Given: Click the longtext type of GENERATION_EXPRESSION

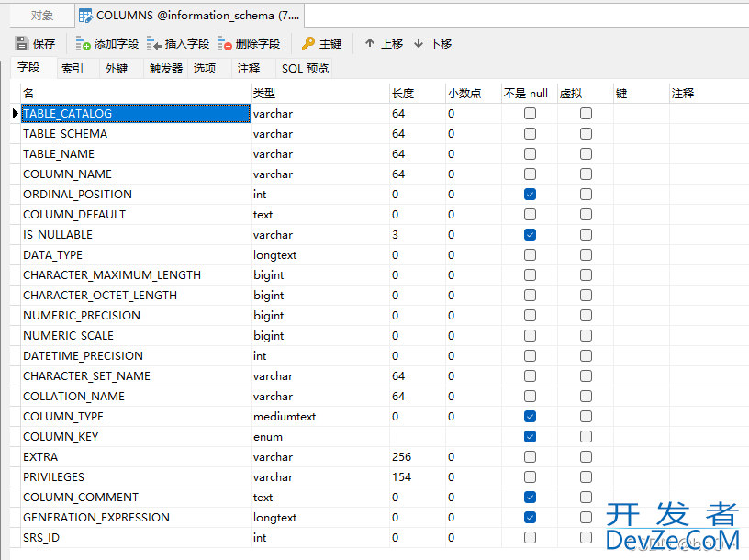Looking at the screenshot, I should click(275, 518).
